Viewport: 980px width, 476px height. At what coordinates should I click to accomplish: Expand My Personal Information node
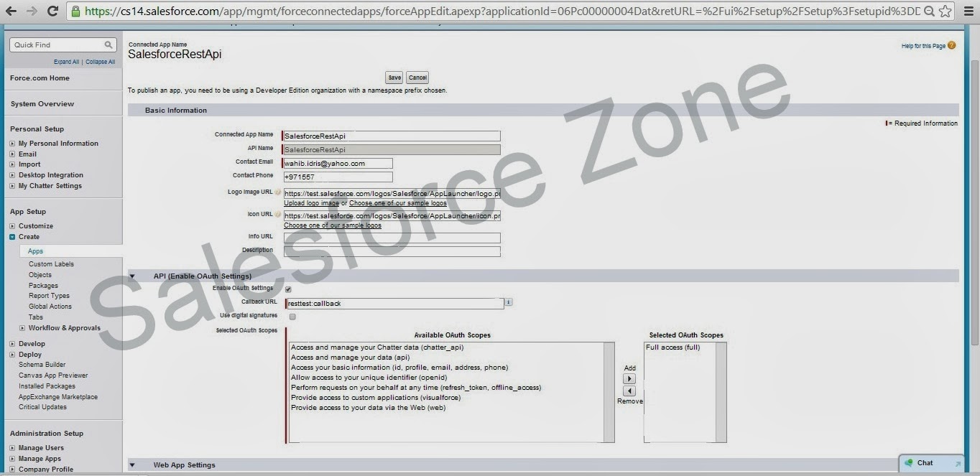point(12,144)
